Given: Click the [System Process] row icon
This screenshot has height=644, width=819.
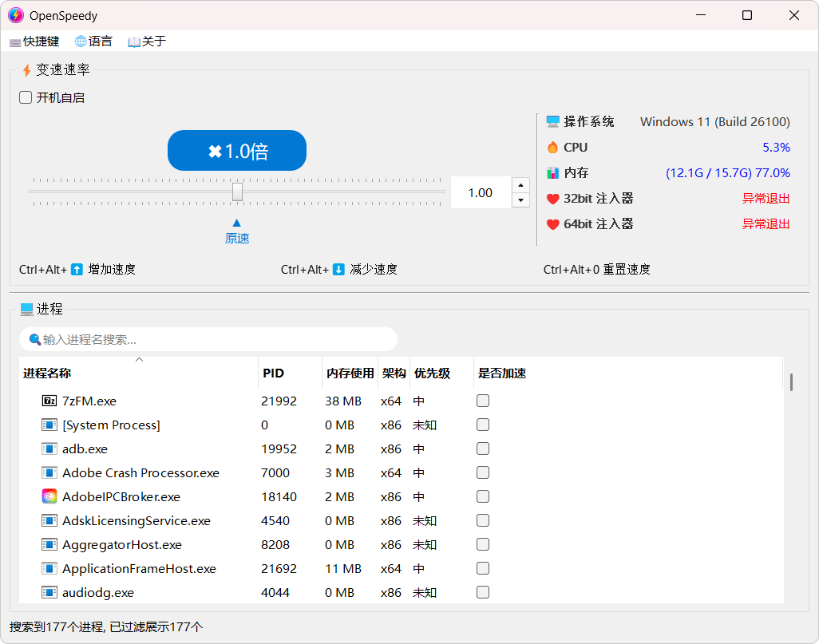Looking at the screenshot, I should 49,425.
